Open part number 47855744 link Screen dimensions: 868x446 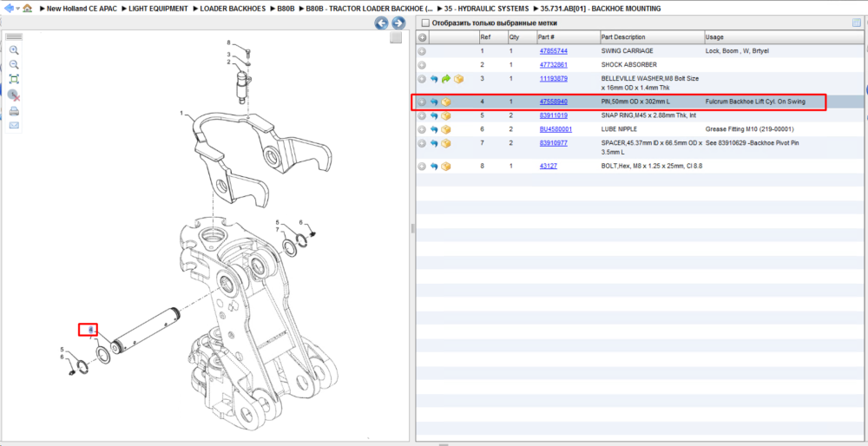tap(554, 51)
